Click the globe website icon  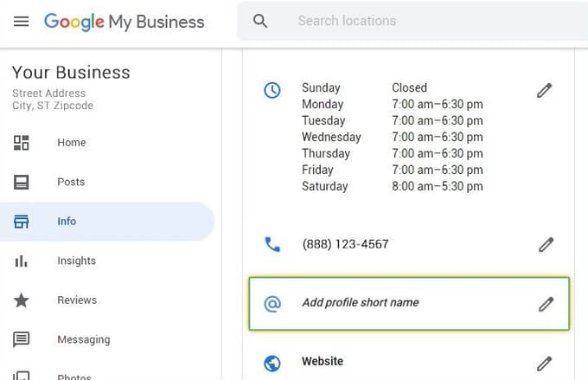272,363
